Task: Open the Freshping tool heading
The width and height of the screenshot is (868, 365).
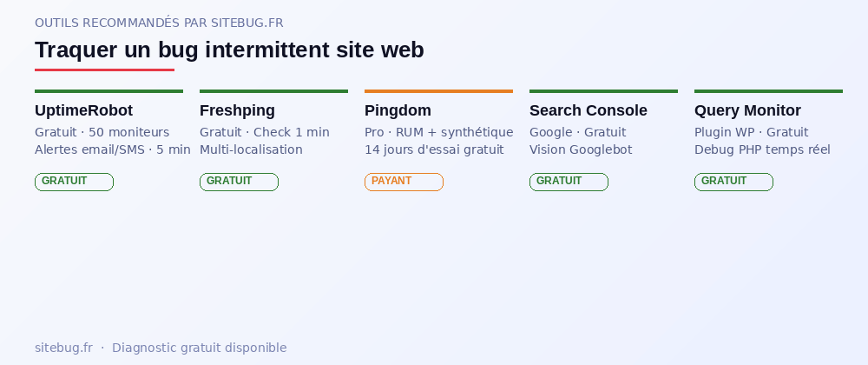Action: [237, 110]
